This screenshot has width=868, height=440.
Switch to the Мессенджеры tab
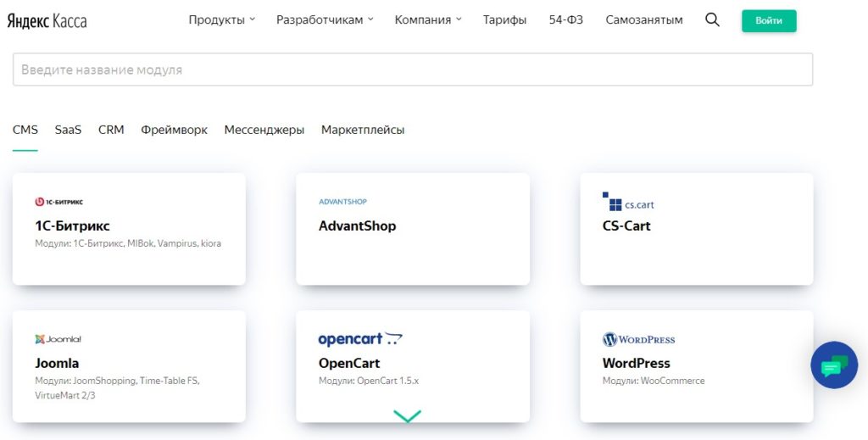[264, 130]
